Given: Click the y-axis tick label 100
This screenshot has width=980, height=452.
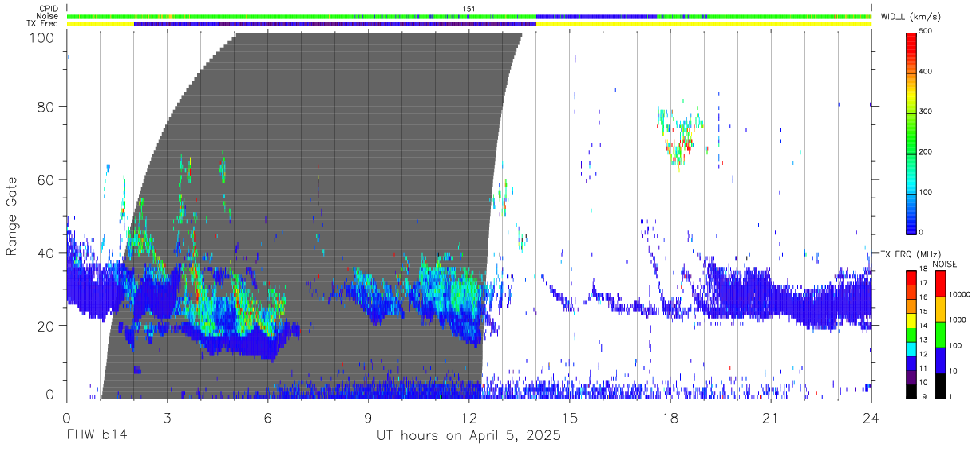Looking at the screenshot, I should (43, 37).
